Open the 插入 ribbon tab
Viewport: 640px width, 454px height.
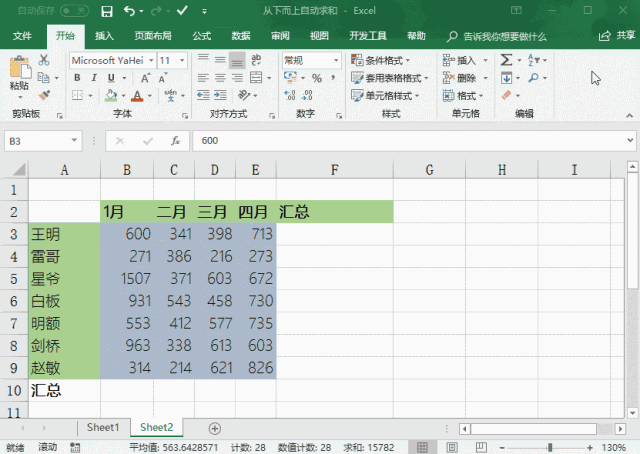(104, 36)
